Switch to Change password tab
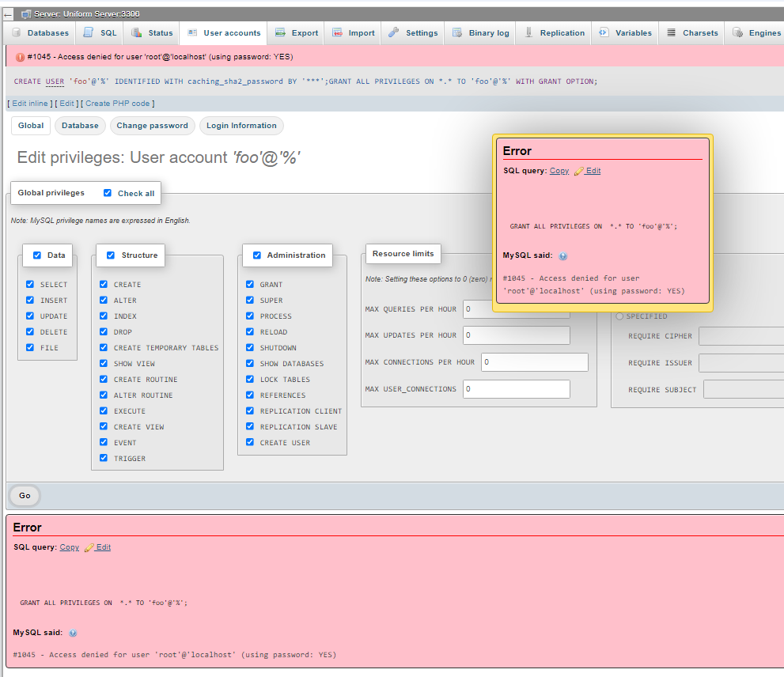This screenshot has height=677, width=784. (153, 126)
